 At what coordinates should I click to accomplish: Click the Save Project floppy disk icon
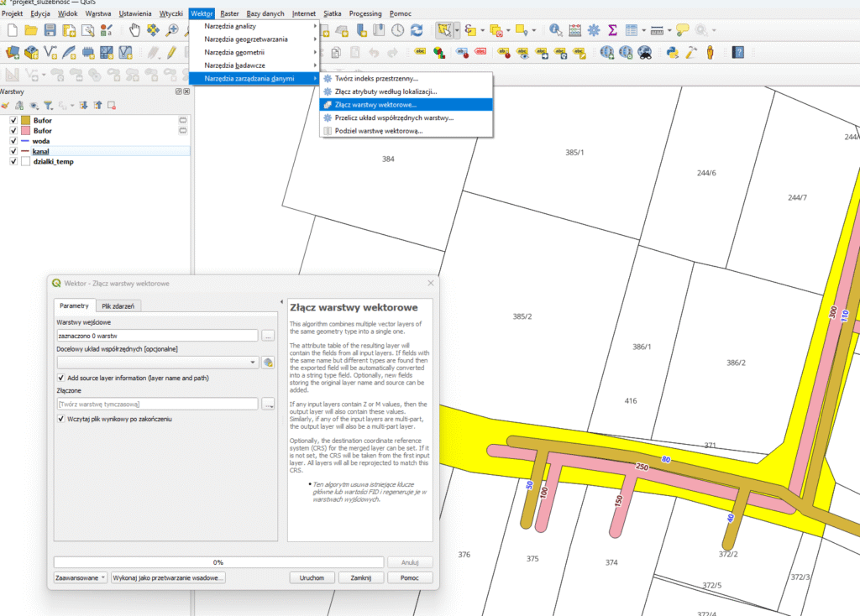(50, 30)
